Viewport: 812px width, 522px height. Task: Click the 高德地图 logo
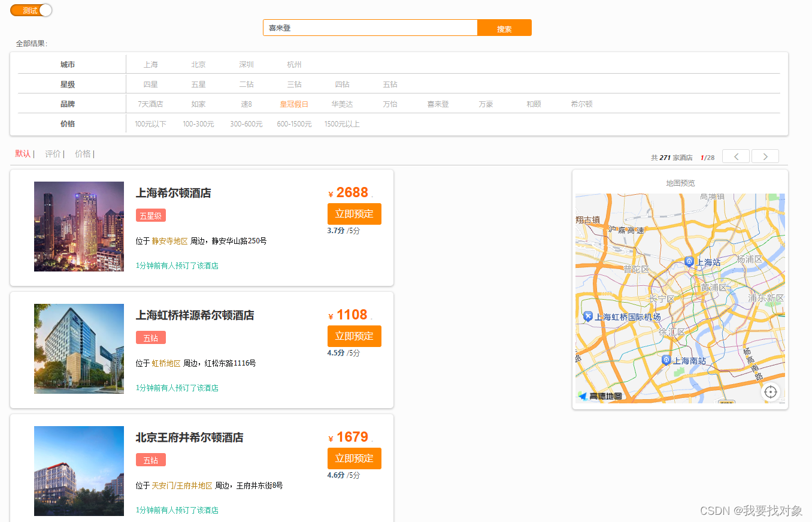(600, 396)
